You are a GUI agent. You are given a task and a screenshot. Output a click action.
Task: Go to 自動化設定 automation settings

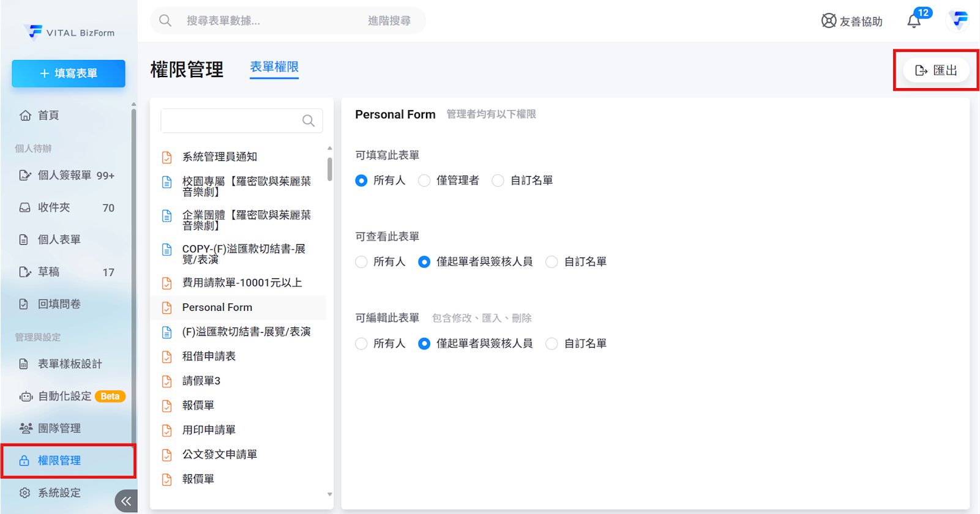(x=64, y=396)
